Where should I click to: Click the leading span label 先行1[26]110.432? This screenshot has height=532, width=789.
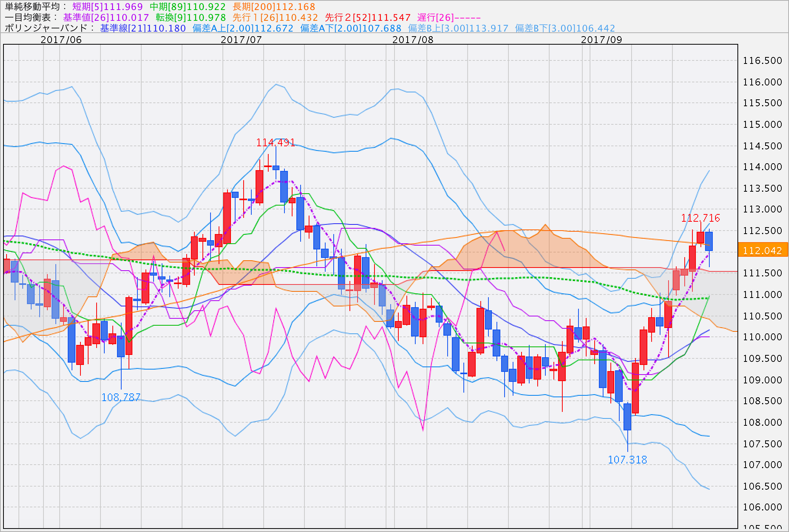point(275,18)
